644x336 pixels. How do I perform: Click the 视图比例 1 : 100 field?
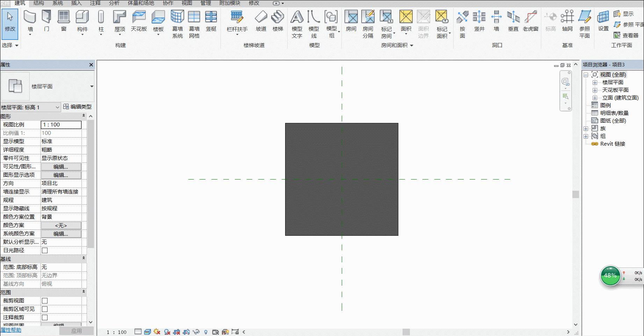(x=61, y=125)
